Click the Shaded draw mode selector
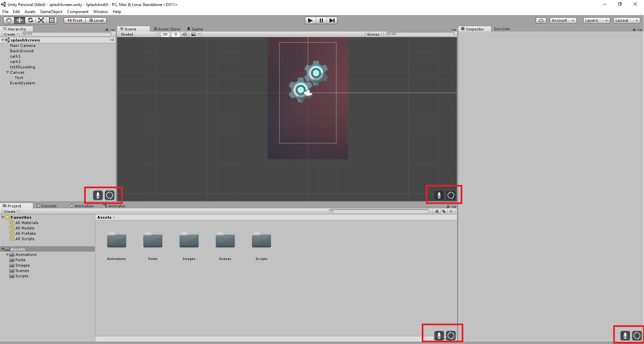 click(138, 34)
